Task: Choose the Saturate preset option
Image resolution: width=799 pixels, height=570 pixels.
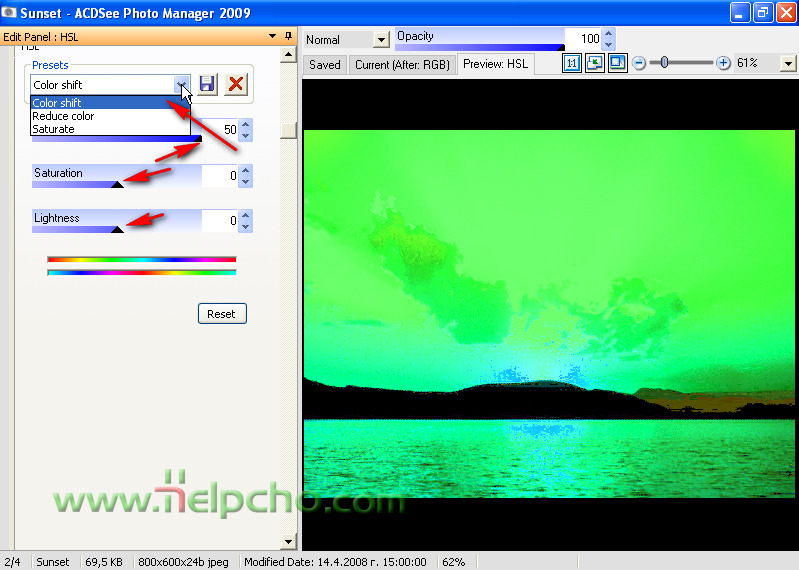Action: click(x=53, y=129)
